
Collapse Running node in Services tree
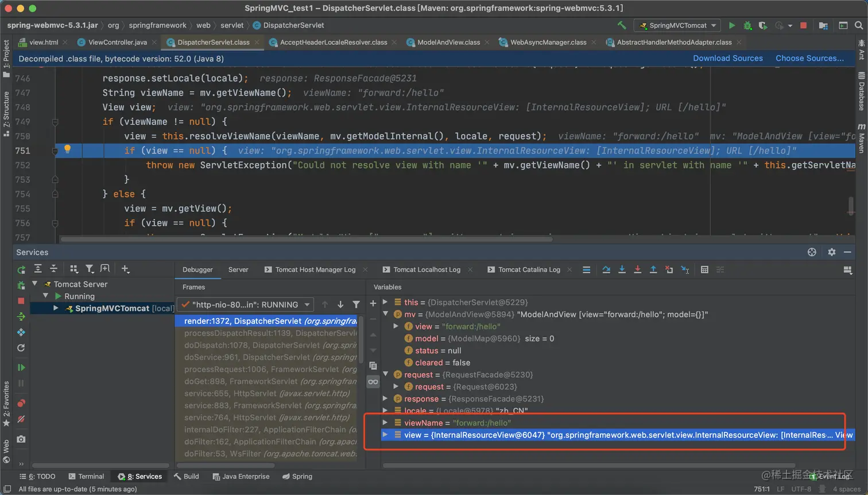[x=46, y=296]
